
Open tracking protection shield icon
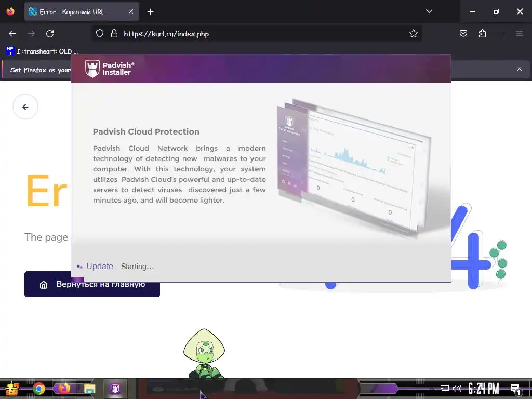99,34
